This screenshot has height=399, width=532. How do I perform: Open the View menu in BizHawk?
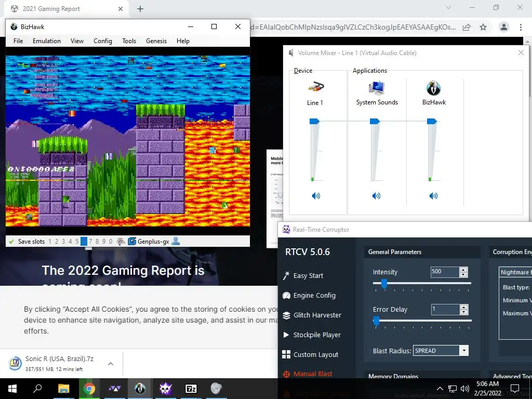(x=77, y=41)
